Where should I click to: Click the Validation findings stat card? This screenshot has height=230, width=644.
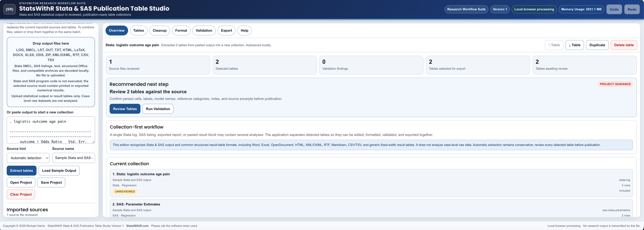coord(371,65)
